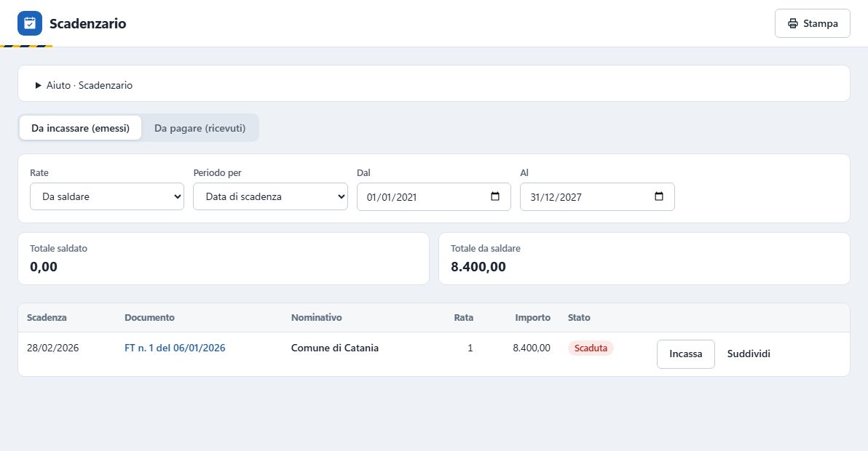Click the Nominativo column header

coord(317,317)
